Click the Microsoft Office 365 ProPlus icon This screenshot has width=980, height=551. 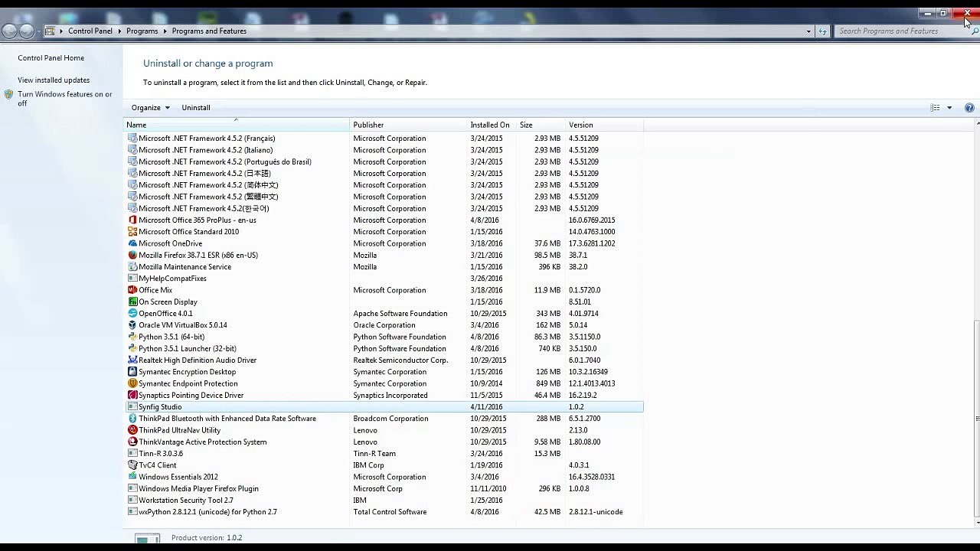coord(132,220)
